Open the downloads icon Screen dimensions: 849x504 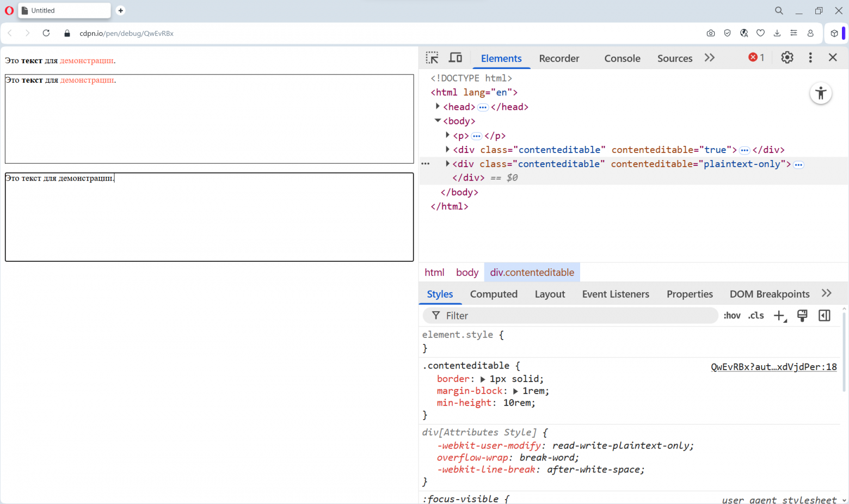coord(777,33)
